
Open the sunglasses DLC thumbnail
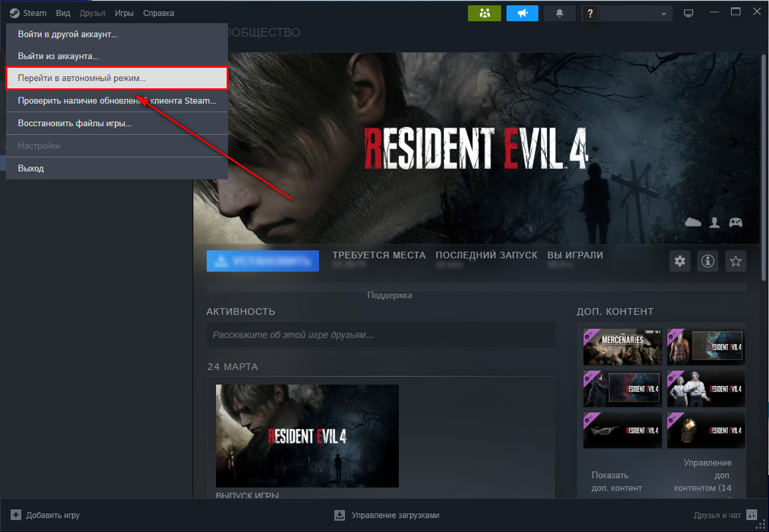tap(622, 430)
